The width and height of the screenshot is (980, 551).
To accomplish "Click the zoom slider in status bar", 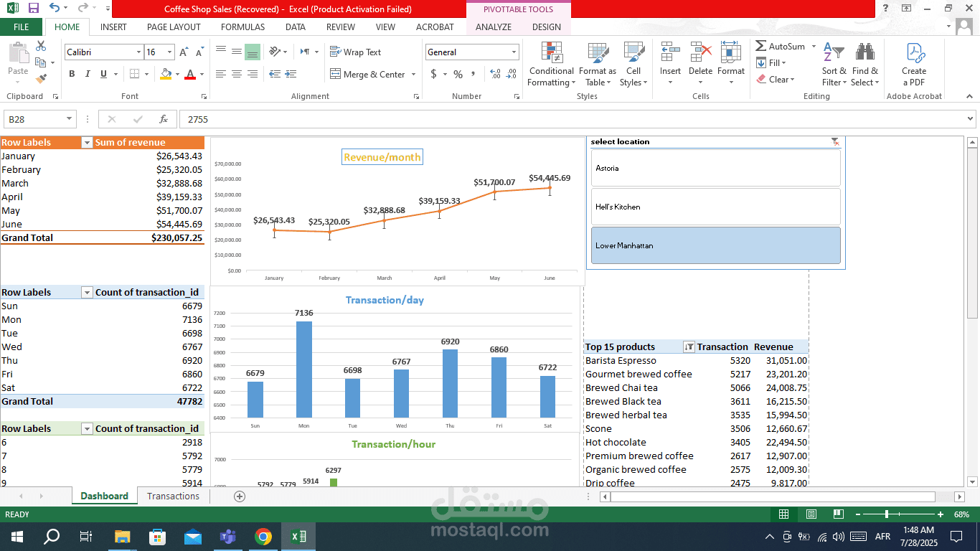I will click(887, 514).
